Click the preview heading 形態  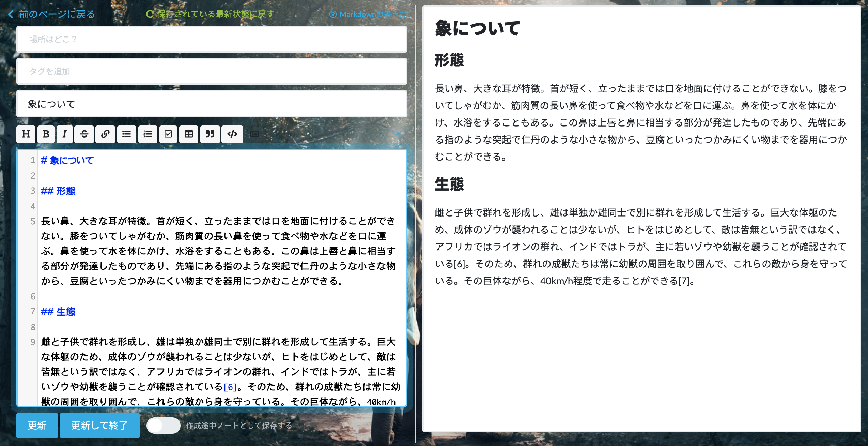[x=449, y=60]
